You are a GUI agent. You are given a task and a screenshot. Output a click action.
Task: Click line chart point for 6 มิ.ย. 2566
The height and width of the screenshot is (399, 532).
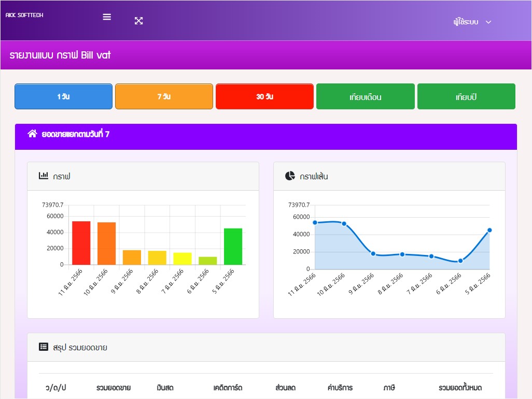[x=460, y=261]
